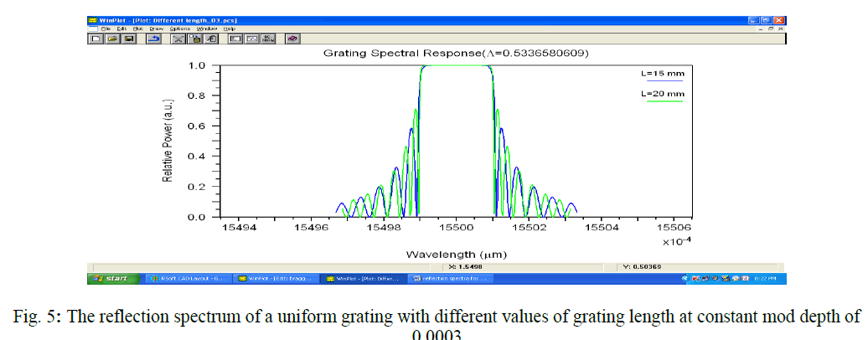The image size is (868, 340).
Task: Open the File menu
Action: (106, 28)
